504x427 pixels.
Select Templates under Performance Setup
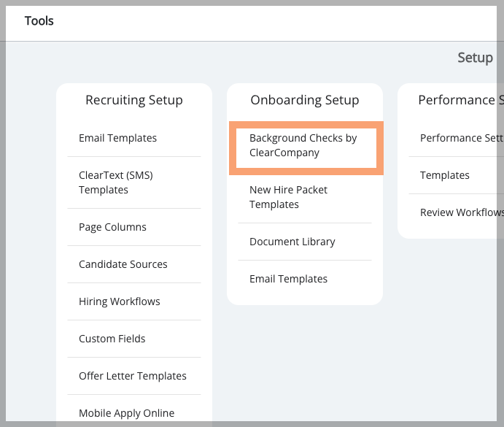tap(444, 175)
